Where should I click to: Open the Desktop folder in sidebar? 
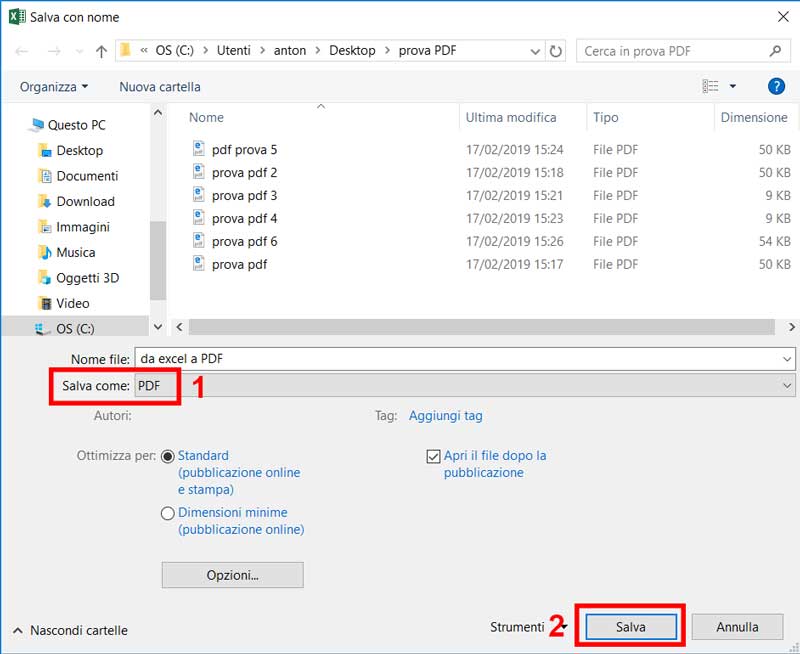pos(80,150)
